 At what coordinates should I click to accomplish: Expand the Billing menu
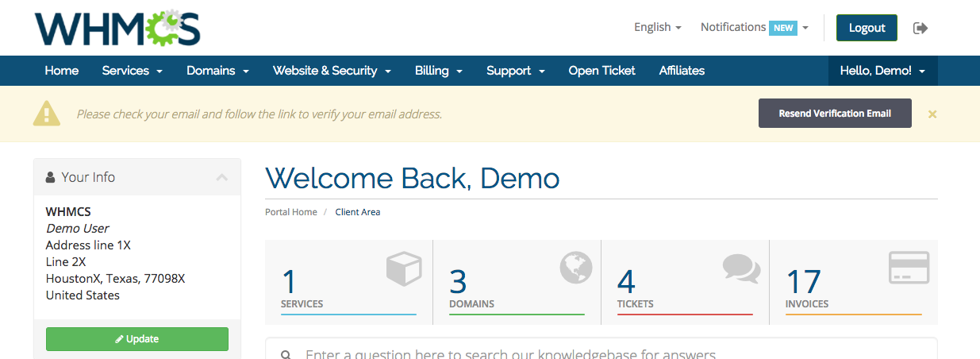439,71
